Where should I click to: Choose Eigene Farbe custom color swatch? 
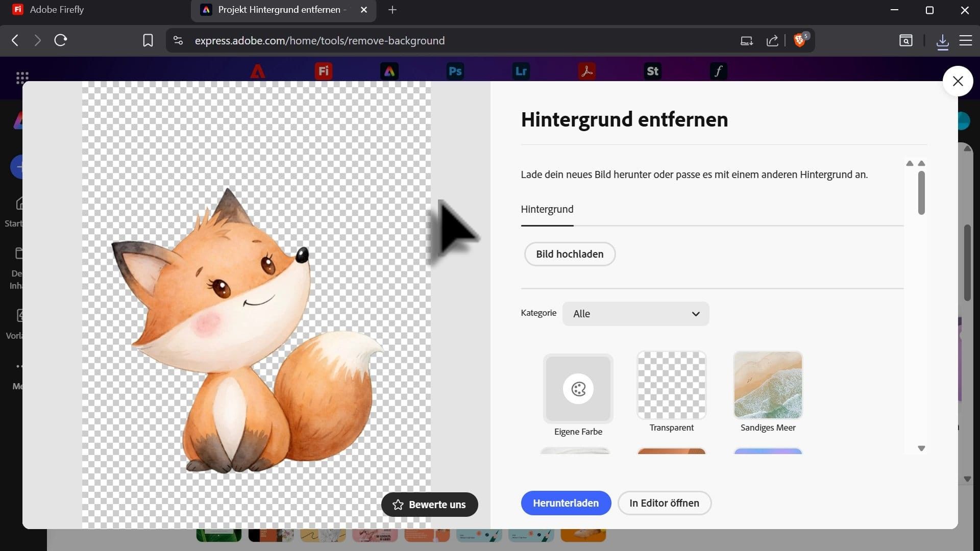point(578,389)
